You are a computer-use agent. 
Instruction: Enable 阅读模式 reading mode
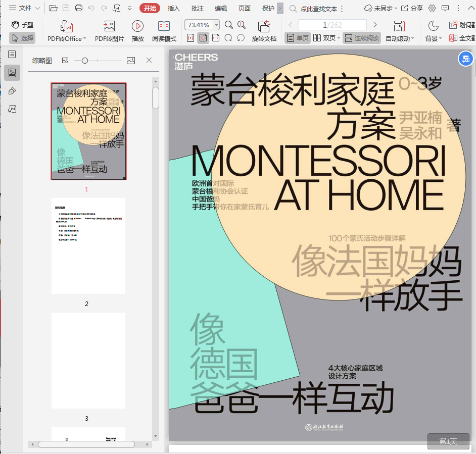(164, 31)
